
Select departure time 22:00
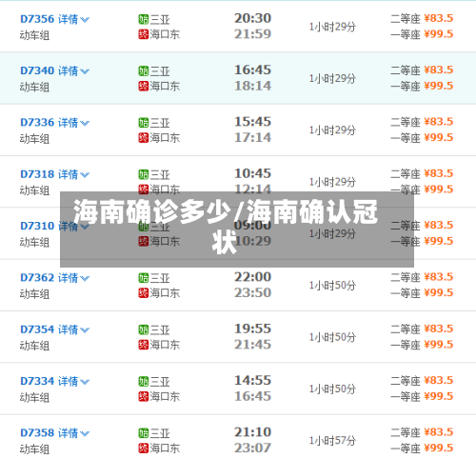point(252,277)
